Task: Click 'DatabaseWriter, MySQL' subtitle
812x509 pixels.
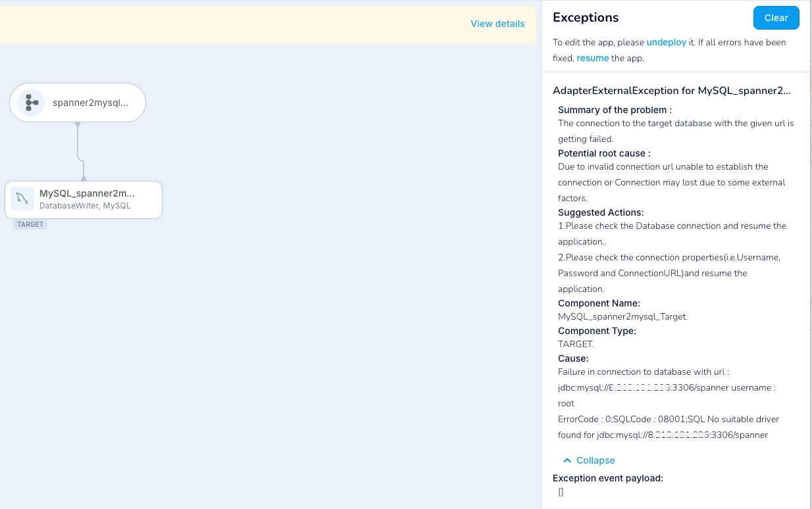Action: [x=85, y=206]
